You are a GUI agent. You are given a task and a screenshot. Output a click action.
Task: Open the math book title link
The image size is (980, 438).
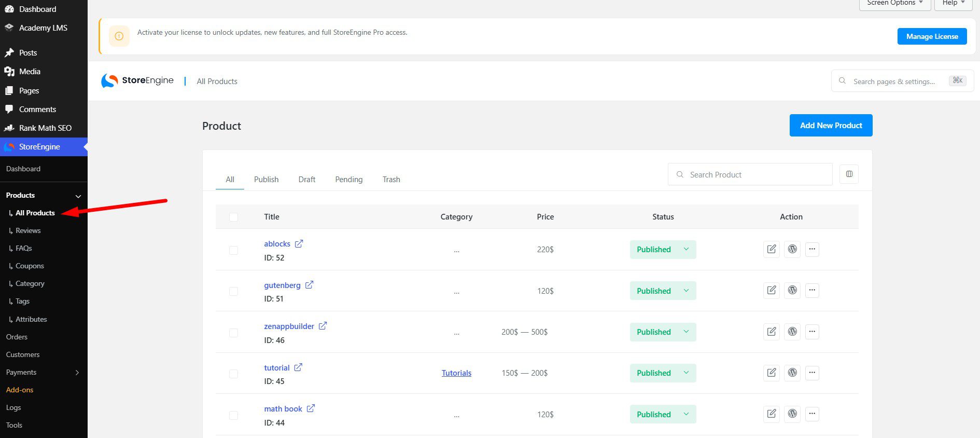coord(283,409)
